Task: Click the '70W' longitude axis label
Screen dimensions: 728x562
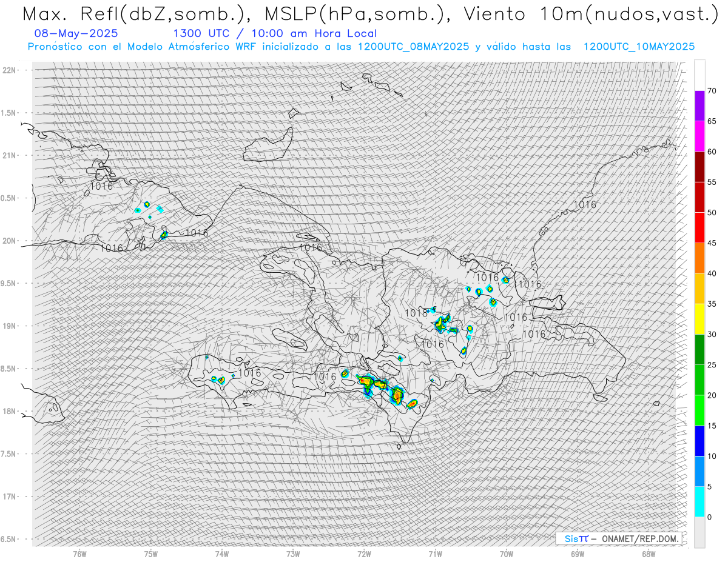Action: point(507,554)
